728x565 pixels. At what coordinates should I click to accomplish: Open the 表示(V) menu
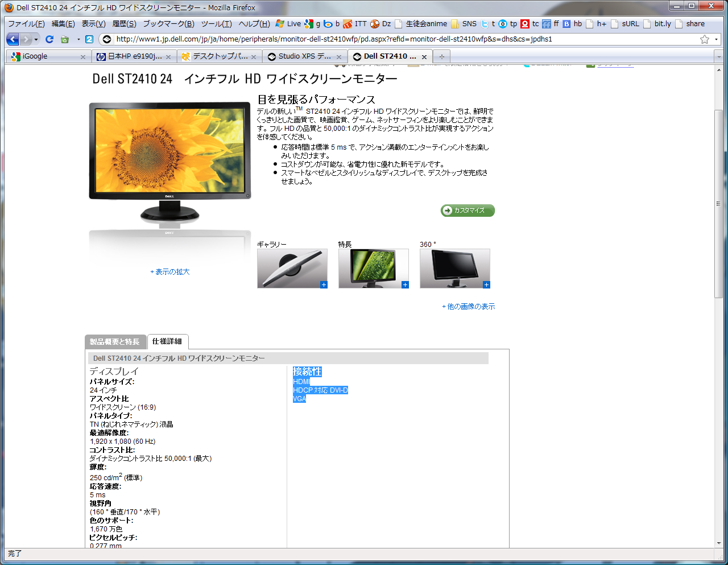[93, 24]
